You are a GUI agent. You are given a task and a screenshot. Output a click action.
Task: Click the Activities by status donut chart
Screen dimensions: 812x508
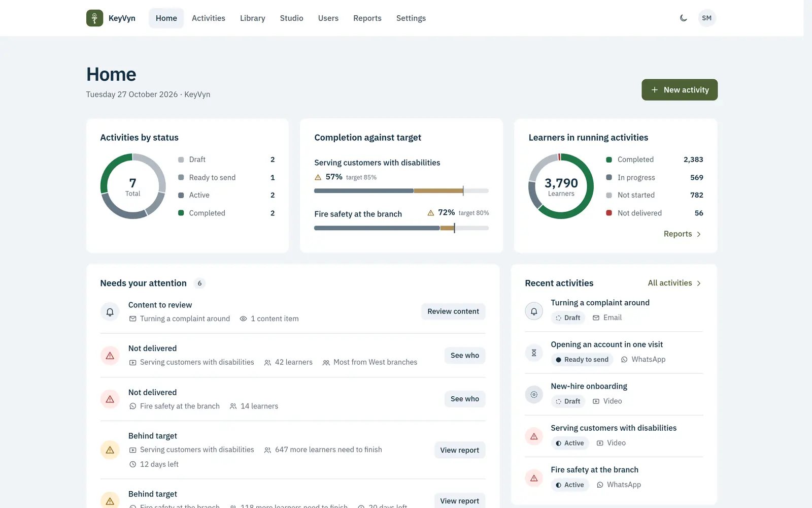point(133,186)
